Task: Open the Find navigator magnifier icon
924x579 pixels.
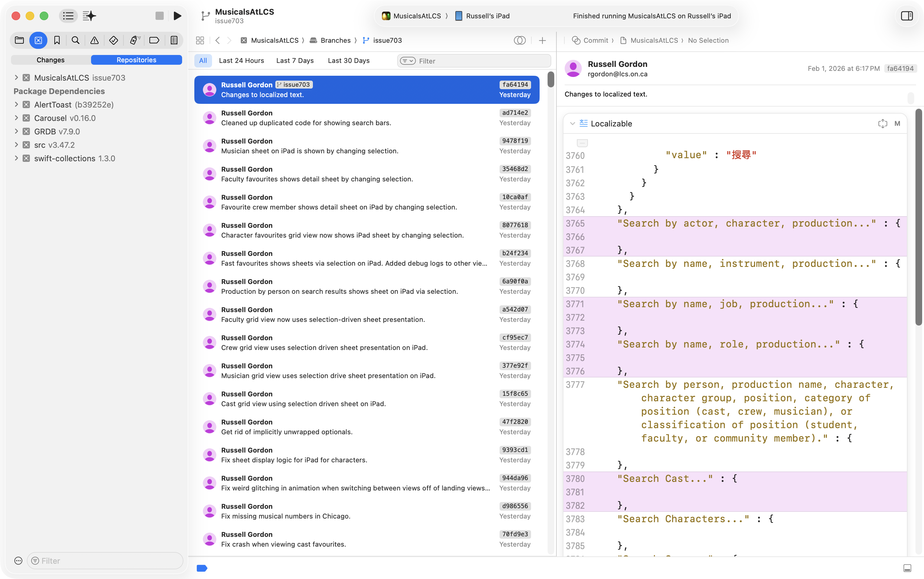Action: [75, 40]
